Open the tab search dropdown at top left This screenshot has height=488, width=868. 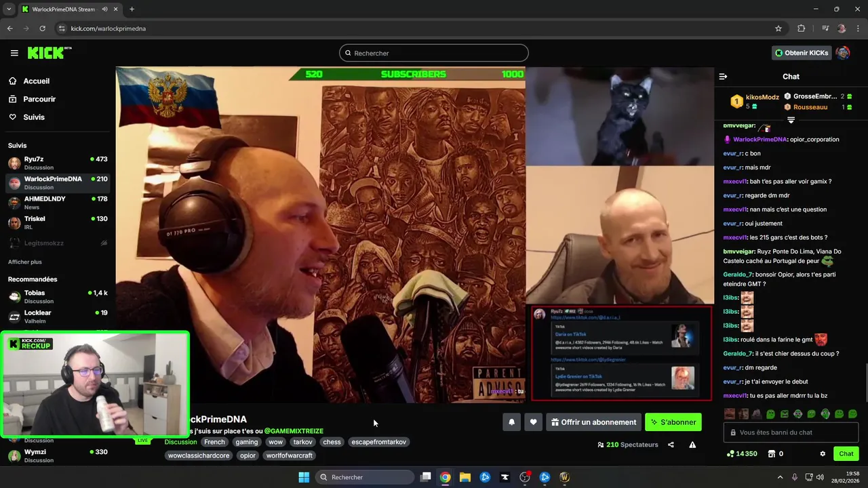[x=8, y=9]
